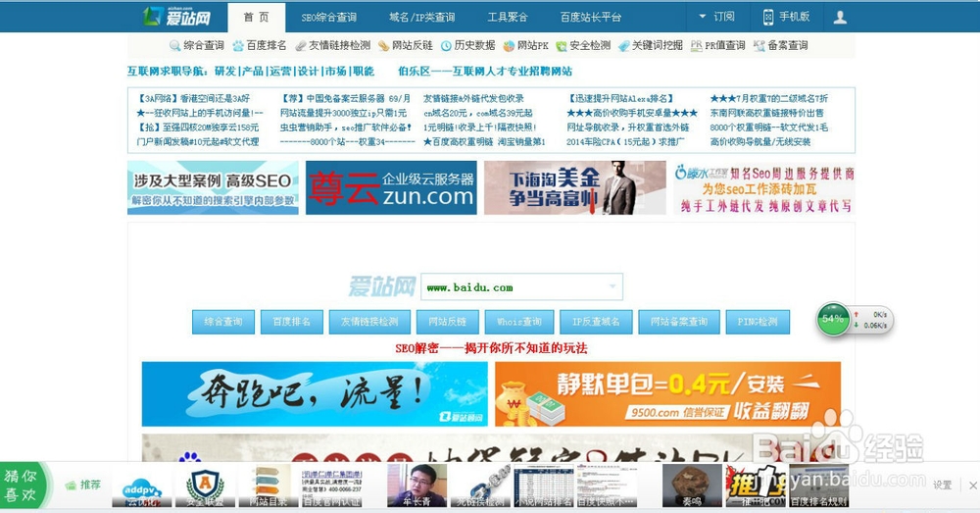Screen dimensions: 980x513
Task: Open 网站PK toolbar item
Action: 525,46
